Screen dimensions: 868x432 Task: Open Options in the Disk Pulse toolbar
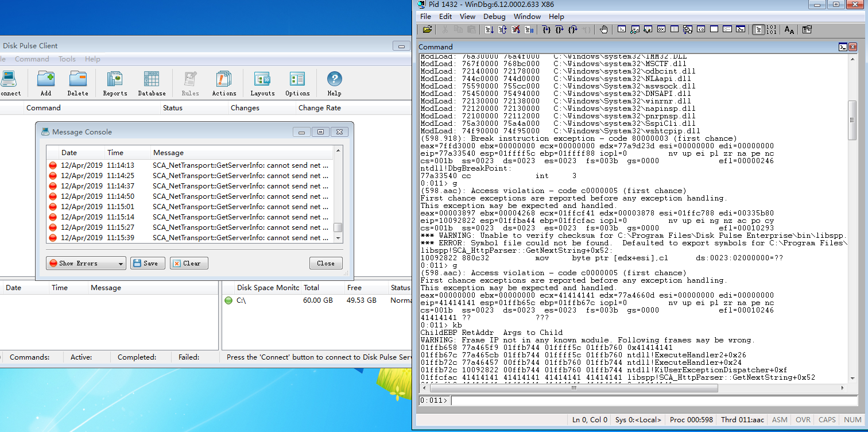coord(297,84)
